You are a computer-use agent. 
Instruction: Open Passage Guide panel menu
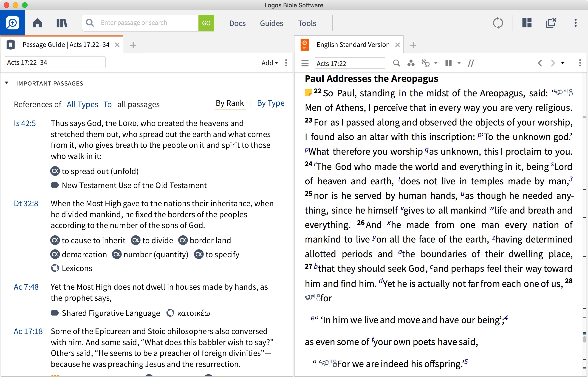[286, 63]
